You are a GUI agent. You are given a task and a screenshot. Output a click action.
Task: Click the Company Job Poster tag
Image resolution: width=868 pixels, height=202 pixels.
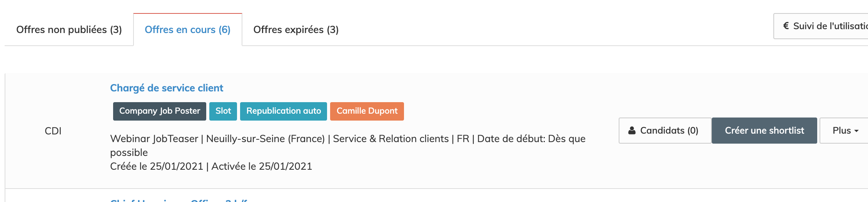pyautogui.click(x=159, y=111)
